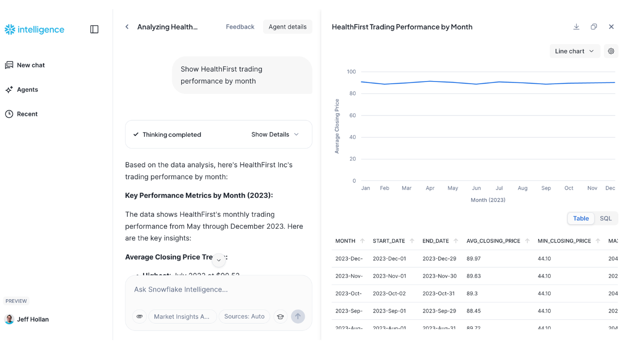Click the copy/expand chart icon
The image size is (644, 348).
pyautogui.click(x=594, y=27)
